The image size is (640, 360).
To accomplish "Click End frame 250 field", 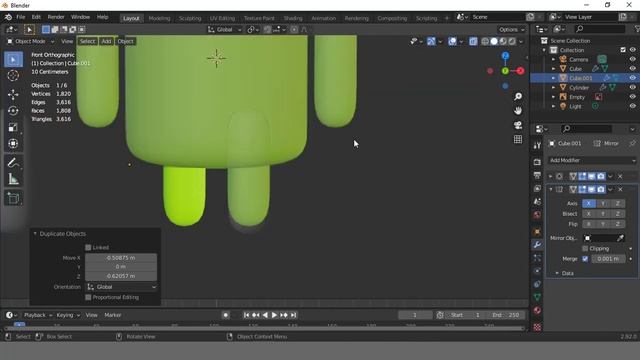I will point(505,315).
